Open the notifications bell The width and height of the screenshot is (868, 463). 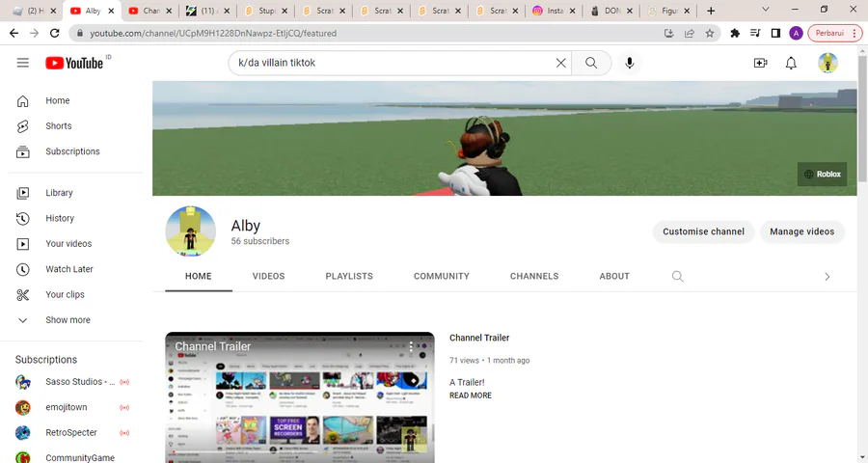pyautogui.click(x=791, y=63)
